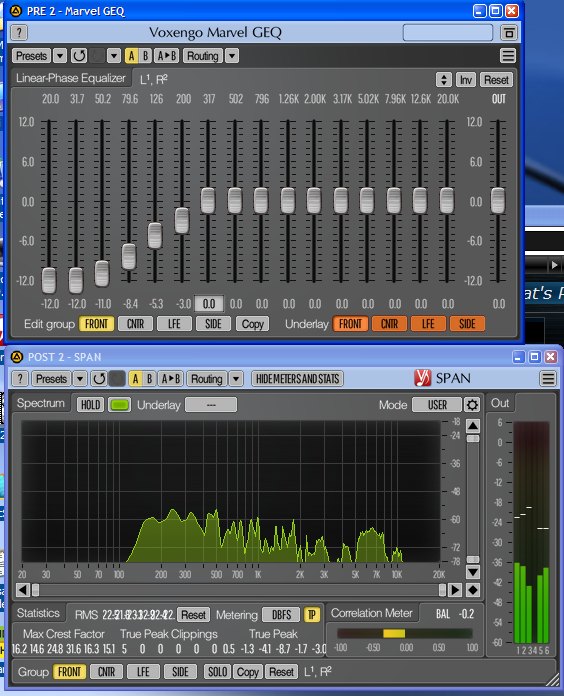Click SPAN redo disabled button
Viewport: 564px width, 696px height.
click(x=117, y=379)
